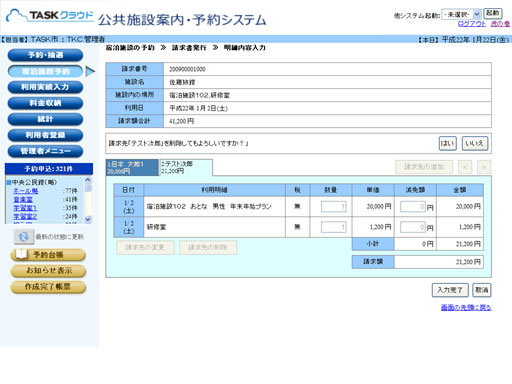Click the 請求先の追加 button
Screen dimensions: 512x384
[x=424, y=167]
